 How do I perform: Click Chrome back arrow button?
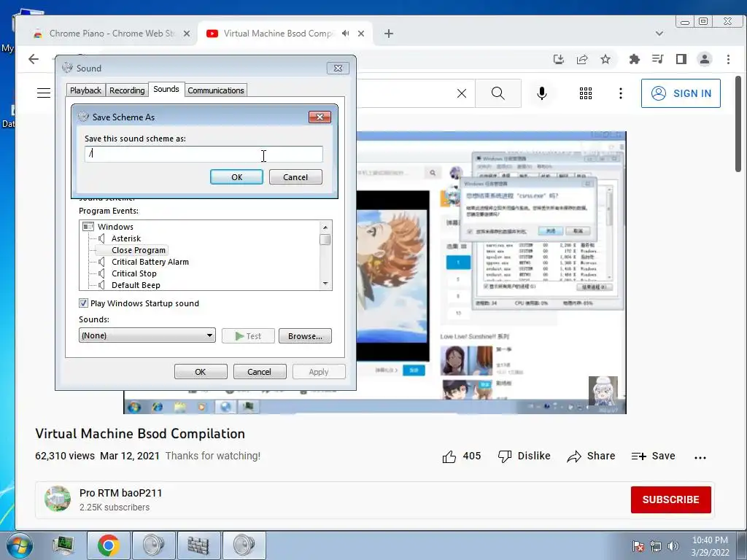[x=34, y=59]
